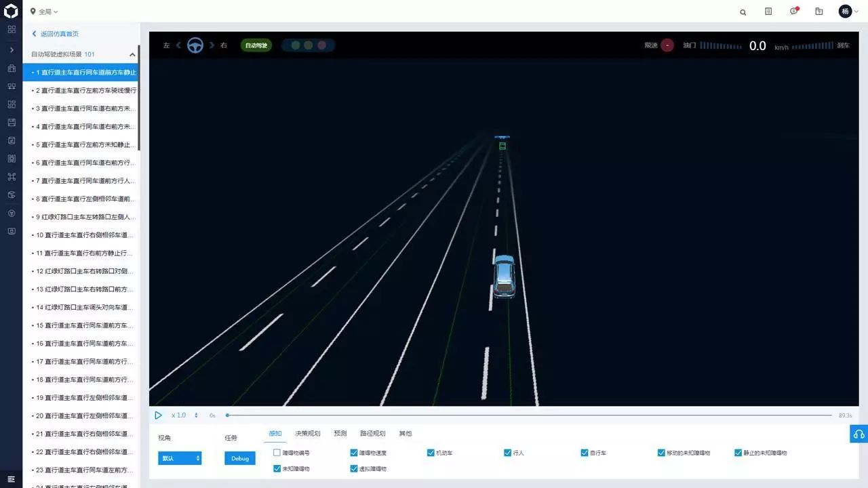The image size is (868, 488).
Task: Select scenario 12 红绿灯路口主车右转路口对侧
Action: click(x=81, y=271)
